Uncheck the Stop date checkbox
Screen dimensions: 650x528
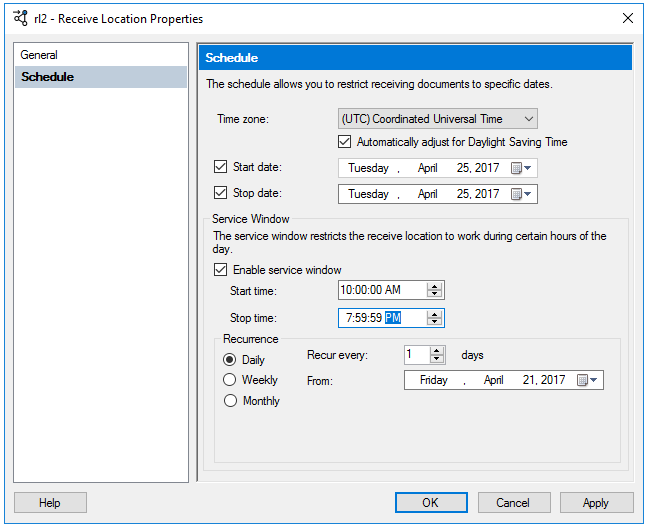click(221, 192)
